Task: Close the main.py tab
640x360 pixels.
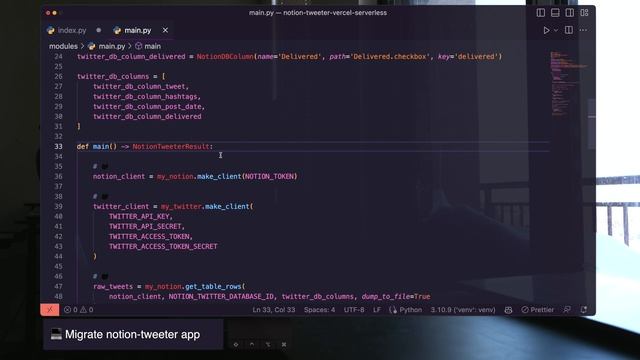Action: click(165, 30)
